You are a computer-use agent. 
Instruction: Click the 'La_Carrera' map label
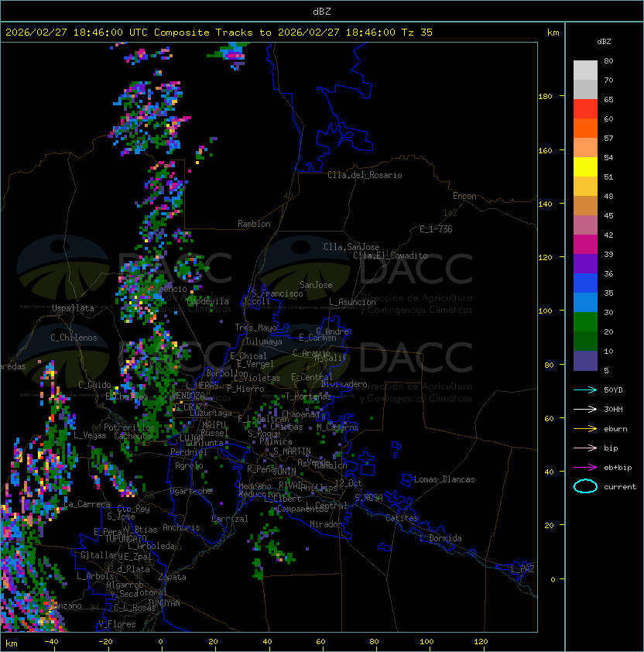87,504
